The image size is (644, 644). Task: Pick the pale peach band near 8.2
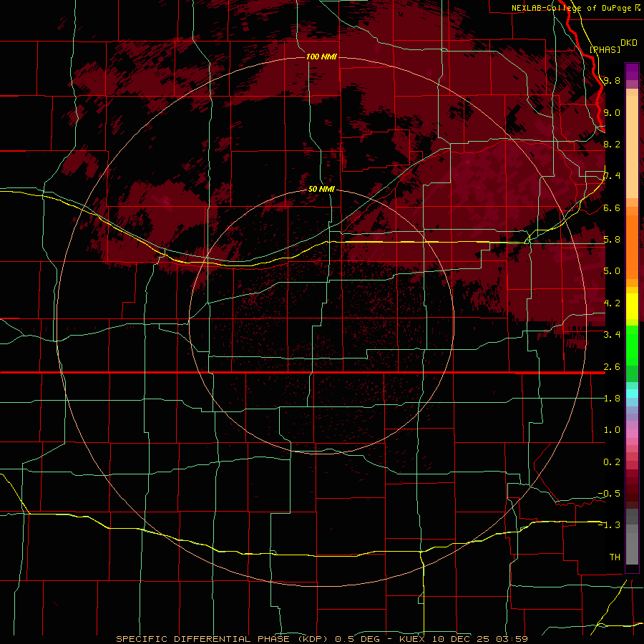(x=632, y=148)
